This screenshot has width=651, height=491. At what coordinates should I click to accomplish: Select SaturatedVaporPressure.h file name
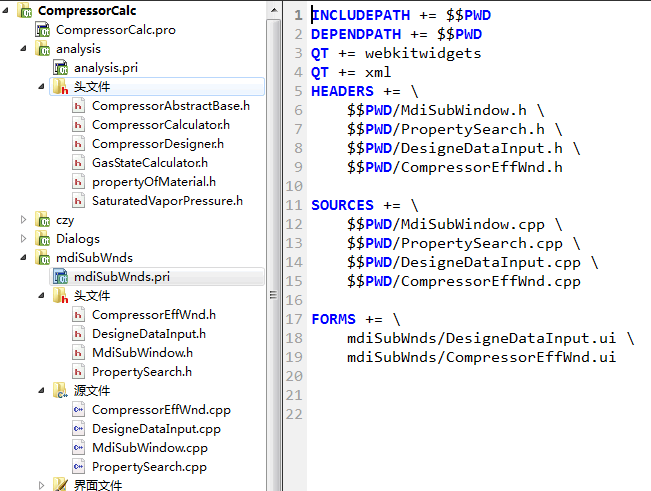pyautogui.click(x=167, y=201)
